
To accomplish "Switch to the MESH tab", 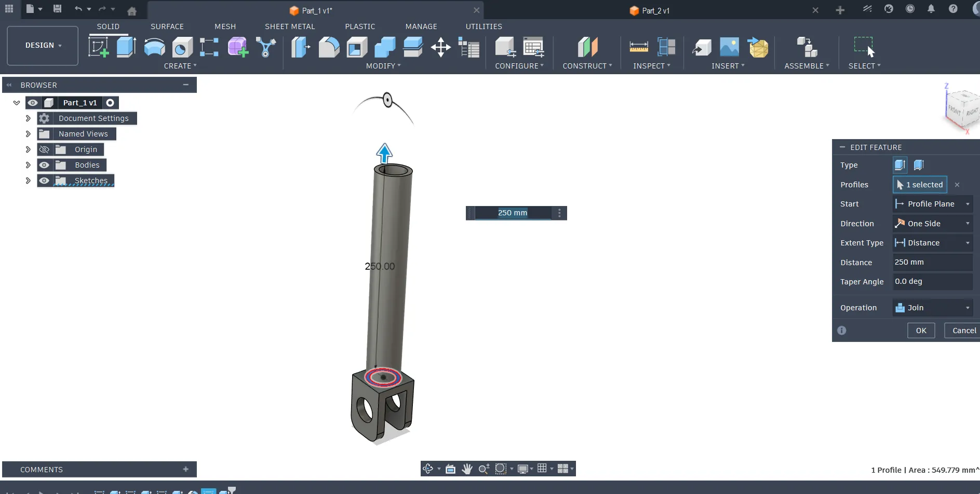I will [225, 26].
